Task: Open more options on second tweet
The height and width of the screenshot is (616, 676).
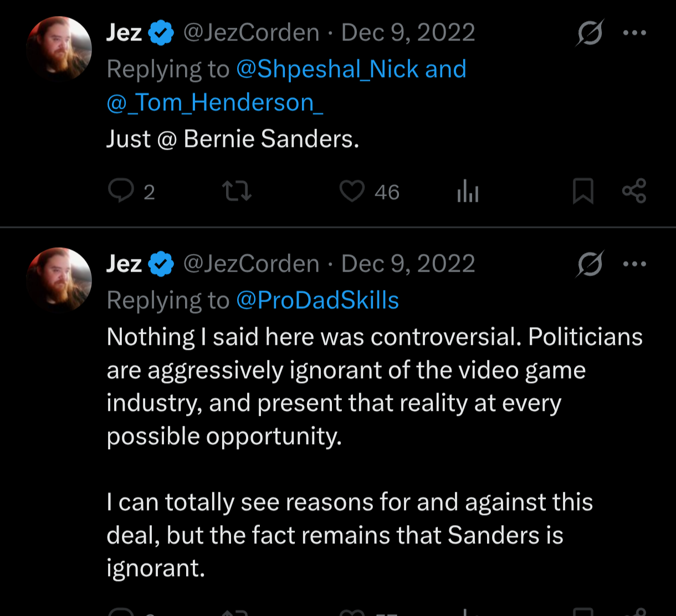Action: click(634, 264)
